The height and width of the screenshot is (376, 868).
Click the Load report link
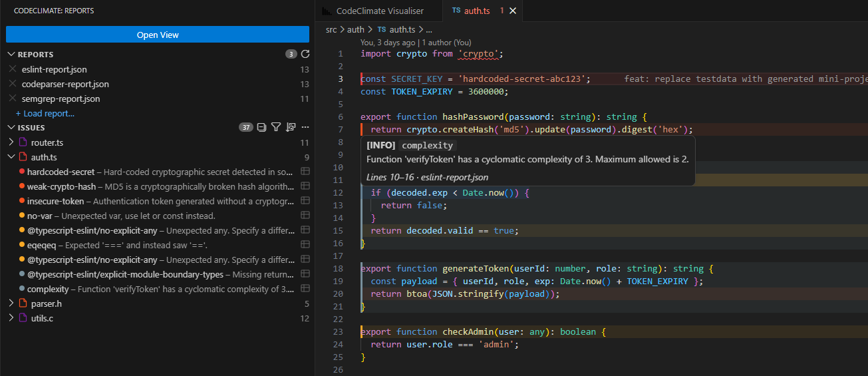45,113
